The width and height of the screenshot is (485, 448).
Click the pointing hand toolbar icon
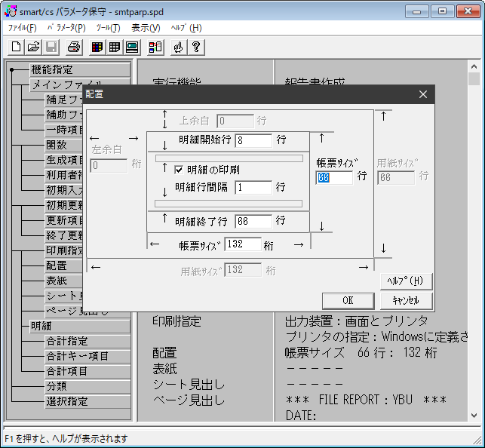pyautogui.click(x=178, y=48)
